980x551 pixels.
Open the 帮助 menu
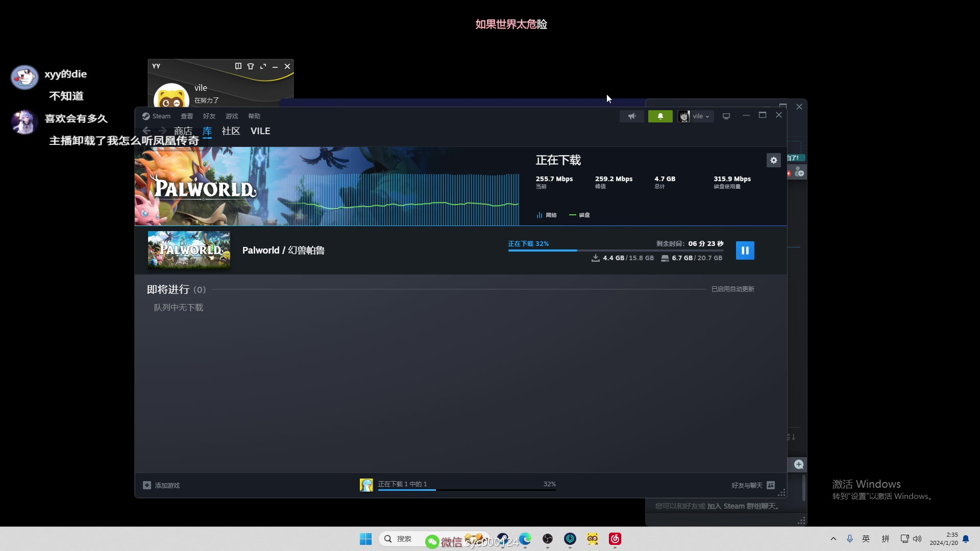tap(254, 116)
